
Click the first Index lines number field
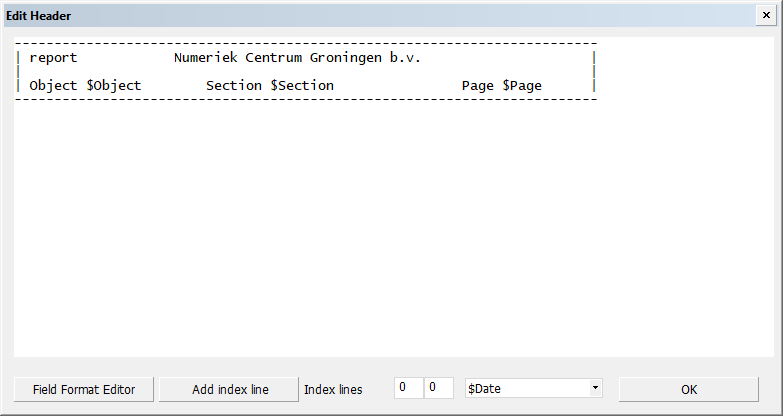[x=408, y=388]
